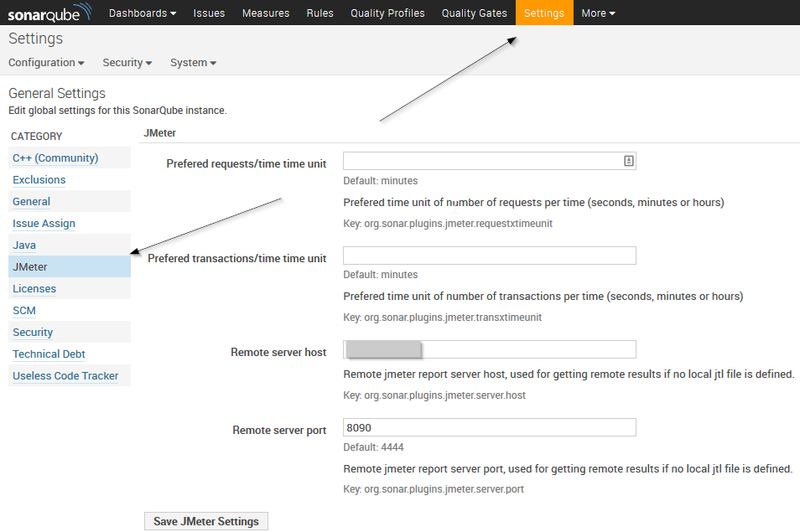
Task: Open the Technical Debt category
Action: point(49,354)
